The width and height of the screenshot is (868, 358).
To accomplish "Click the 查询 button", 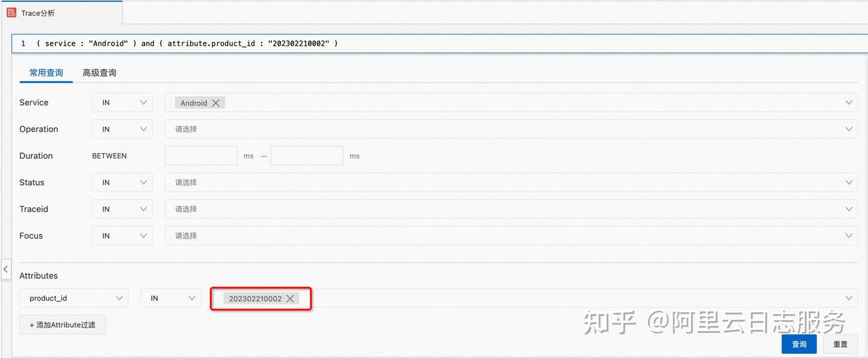I will pos(799,344).
